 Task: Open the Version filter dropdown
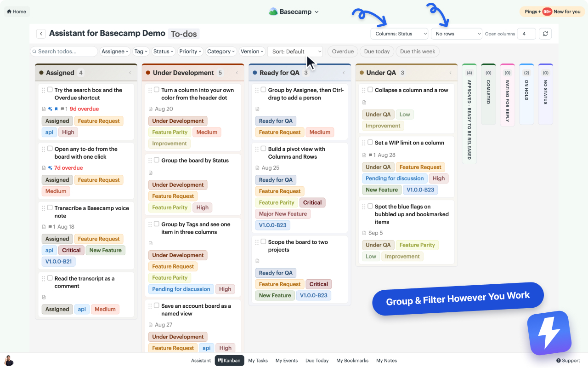[x=252, y=52]
